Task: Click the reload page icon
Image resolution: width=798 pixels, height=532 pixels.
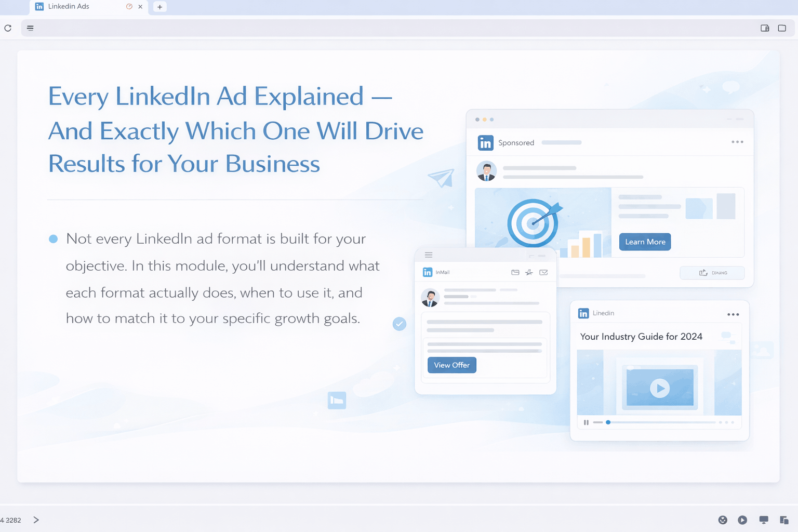Action: (8, 28)
